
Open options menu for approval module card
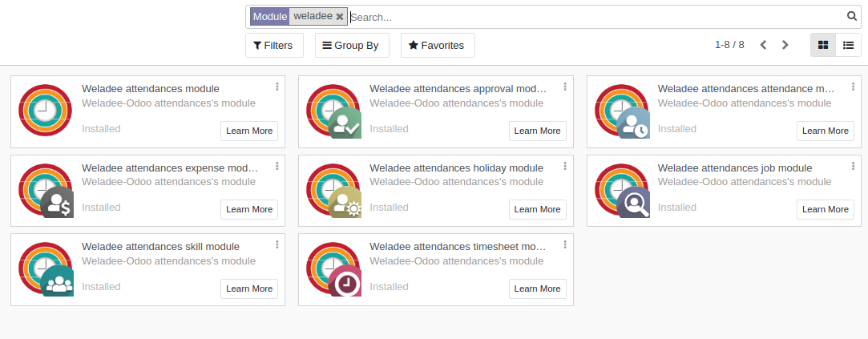(x=565, y=87)
